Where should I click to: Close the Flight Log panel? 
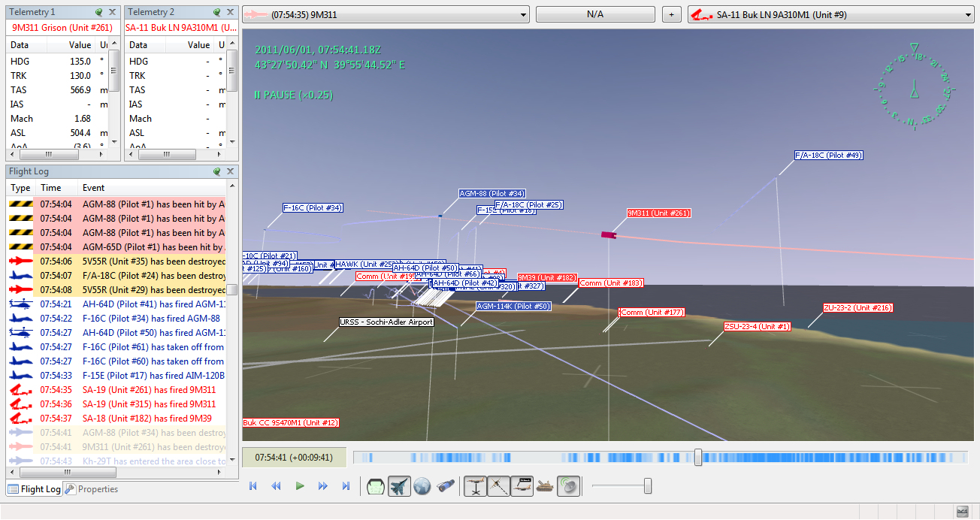[x=230, y=171]
